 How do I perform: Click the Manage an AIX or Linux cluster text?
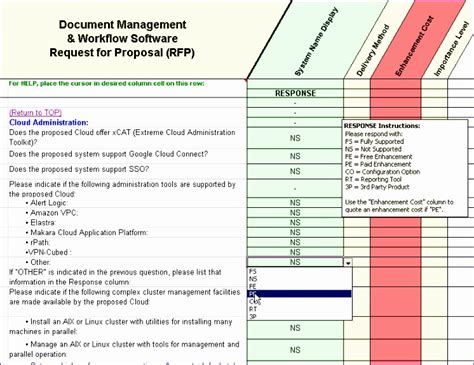[124, 349]
